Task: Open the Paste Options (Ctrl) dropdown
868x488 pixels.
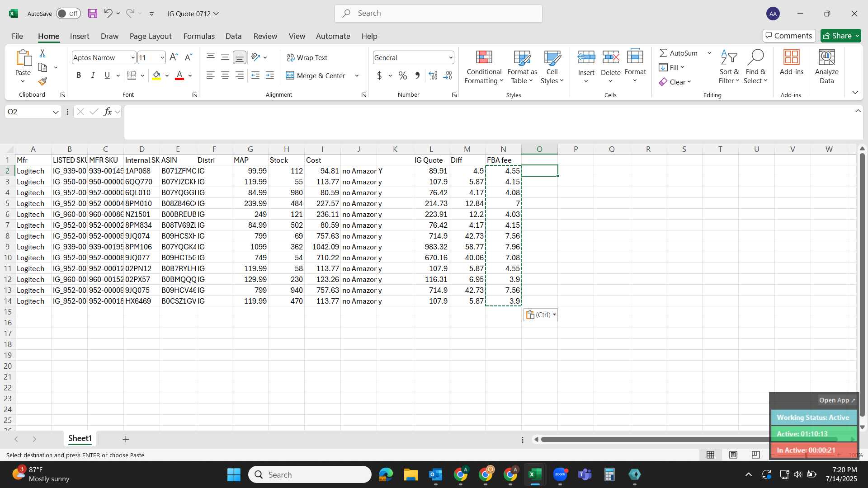Action: coord(541,315)
